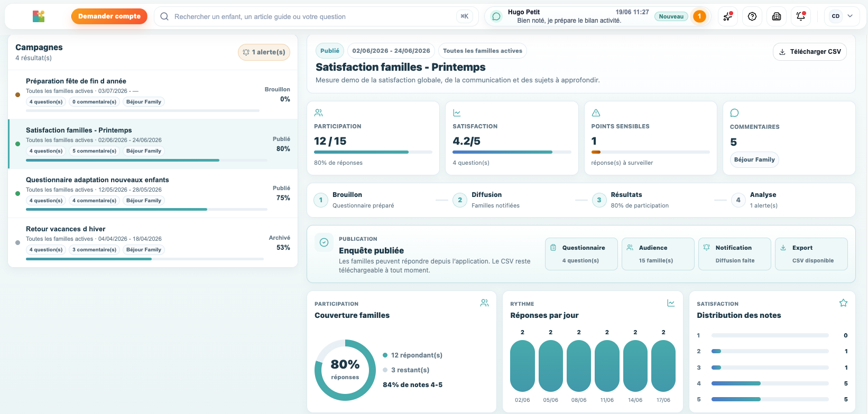This screenshot has width=868, height=414.
Task: Click the people icon in Couverture familles card
Action: coord(484,303)
